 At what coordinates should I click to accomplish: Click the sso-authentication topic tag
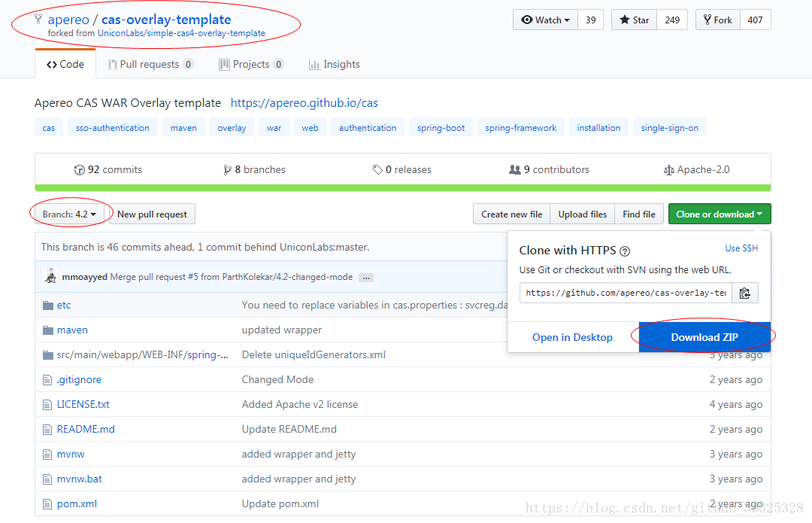112,127
